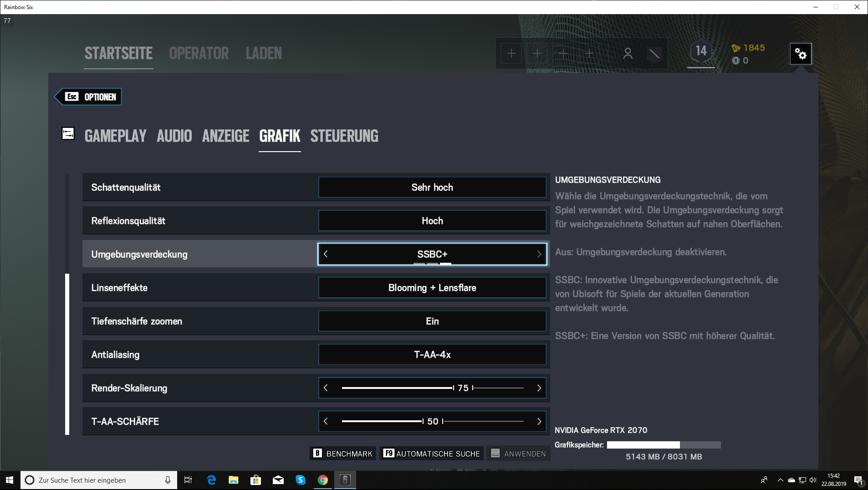Open the Antialiasing T-AA-4x selector

[x=432, y=355]
